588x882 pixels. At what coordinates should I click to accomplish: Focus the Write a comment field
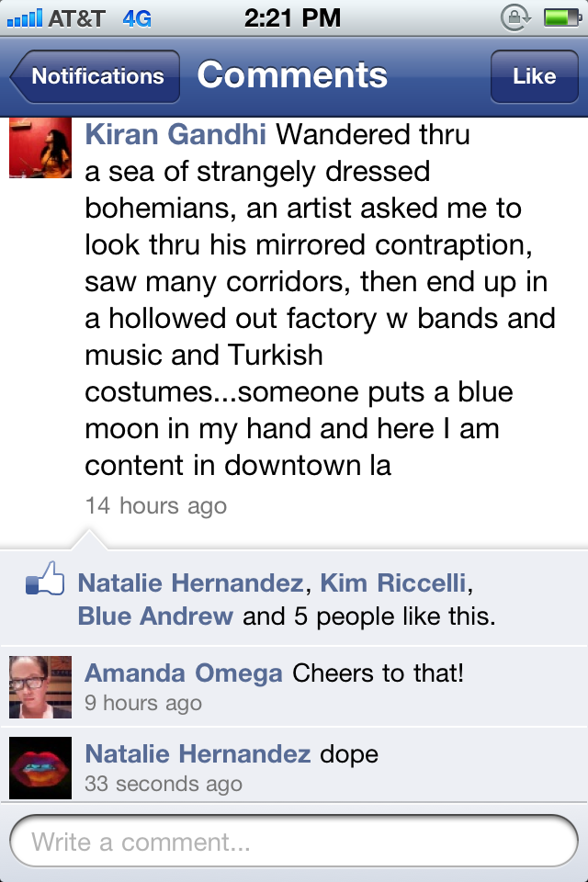click(294, 842)
